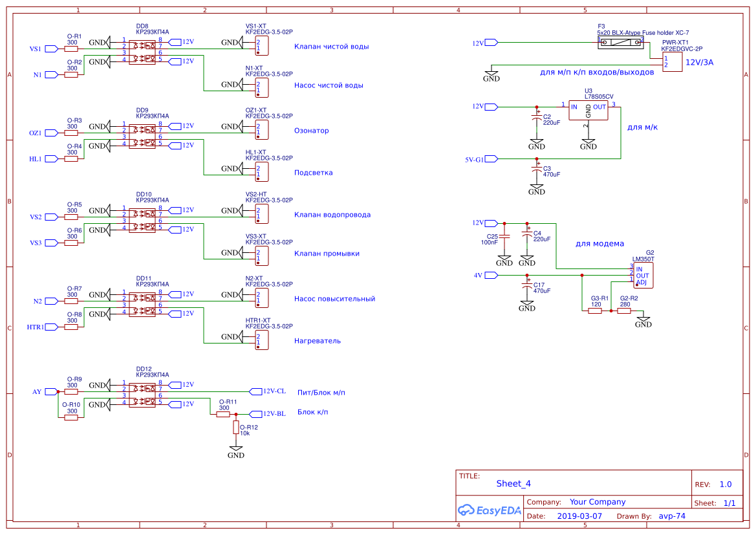Viewport: 756px width, 535px height.
Task: Select the 'Клапан чистой воды' annotation text
Action: (331, 46)
